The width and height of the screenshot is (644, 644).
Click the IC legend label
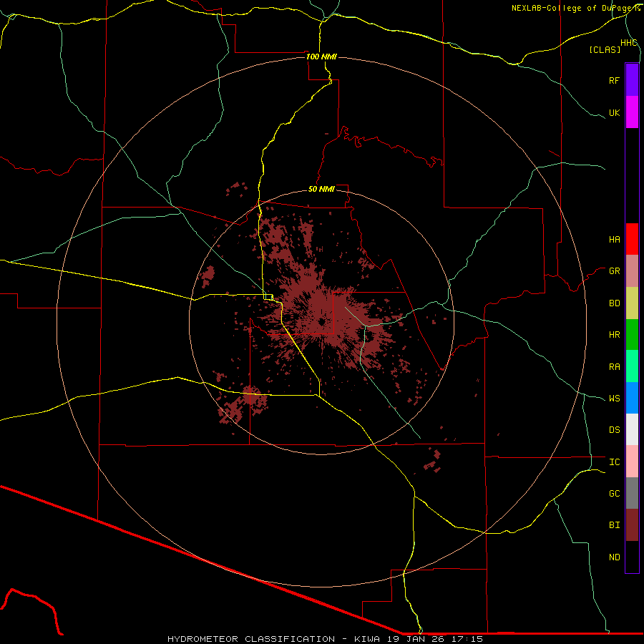click(614, 462)
